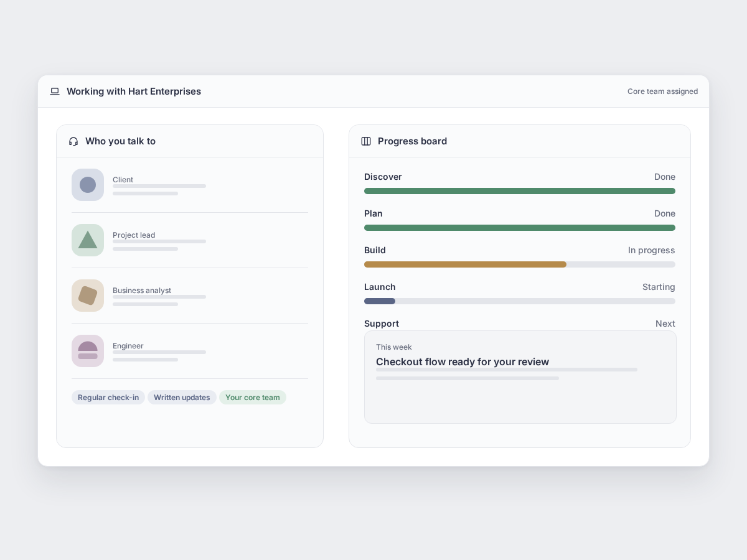Click the This week label

[394, 347]
